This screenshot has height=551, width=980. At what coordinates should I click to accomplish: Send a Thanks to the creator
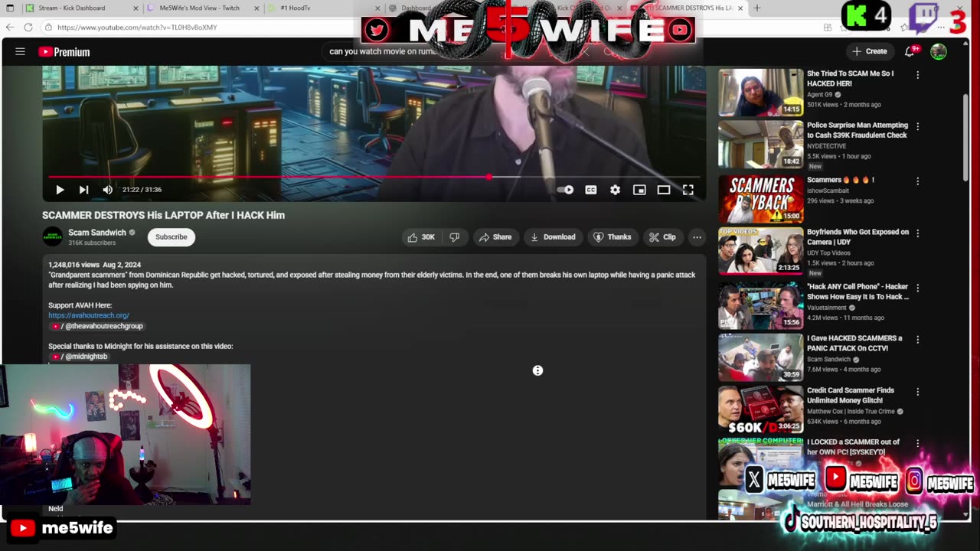(612, 237)
